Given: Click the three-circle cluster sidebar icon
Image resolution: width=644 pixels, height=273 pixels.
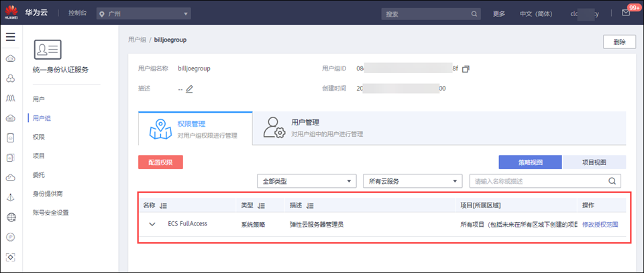Looking at the screenshot, I should pyautogui.click(x=11, y=78).
